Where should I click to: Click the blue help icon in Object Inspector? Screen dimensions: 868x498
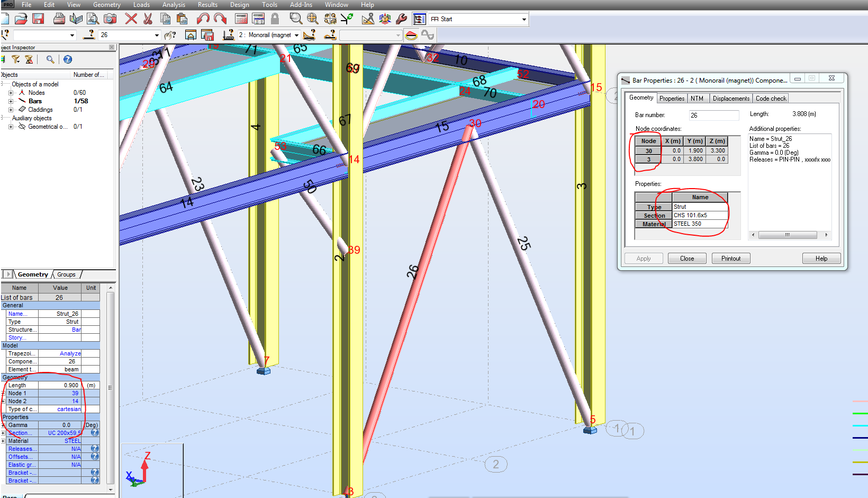(x=68, y=59)
